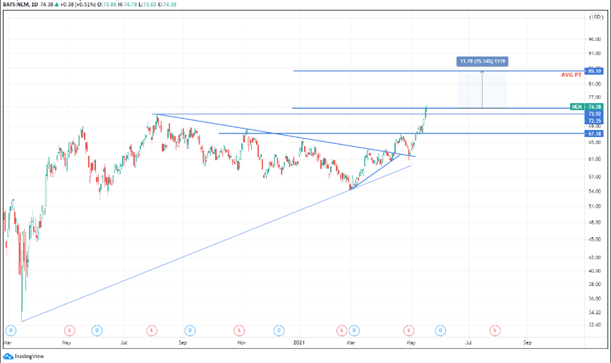Select the 67.58 price line label
The width and height of the screenshot is (611, 363).
coord(594,134)
